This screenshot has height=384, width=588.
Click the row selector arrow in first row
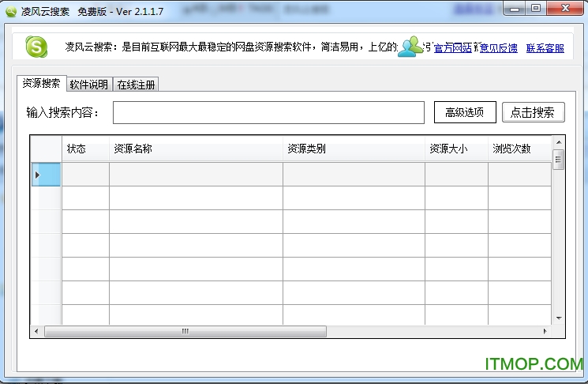click(x=37, y=175)
